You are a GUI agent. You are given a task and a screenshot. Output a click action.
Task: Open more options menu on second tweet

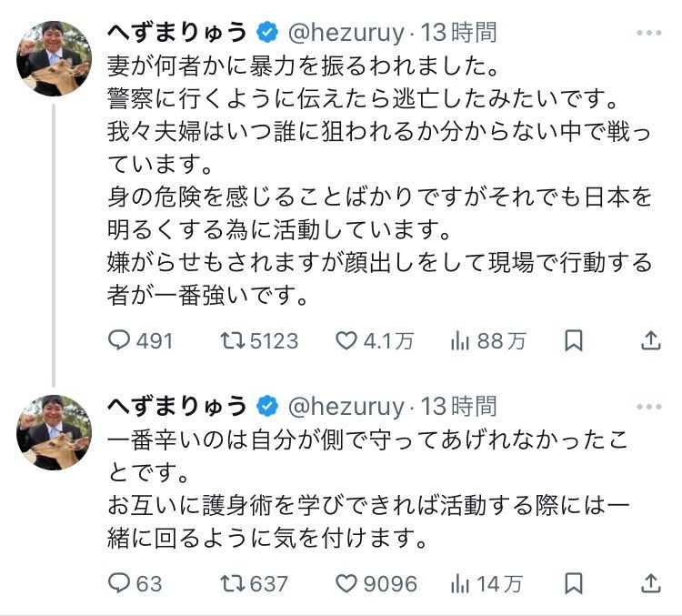pyautogui.click(x=648, y=406)
